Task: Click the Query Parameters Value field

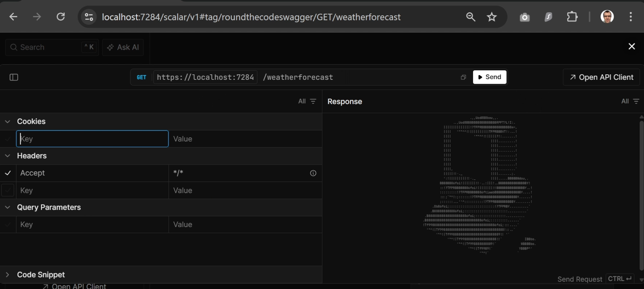Action: 245,225
